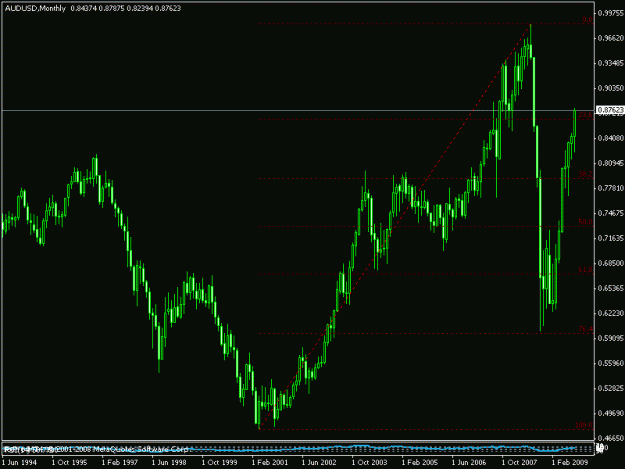
Task: Click the Fibonacci 50.0 level label
Action: click(586, 222)
